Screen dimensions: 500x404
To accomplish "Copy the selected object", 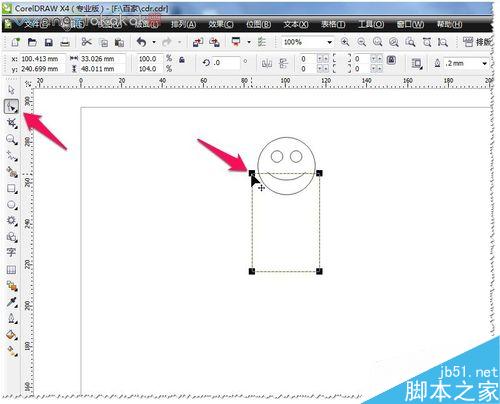I will [x=104, y=42].
